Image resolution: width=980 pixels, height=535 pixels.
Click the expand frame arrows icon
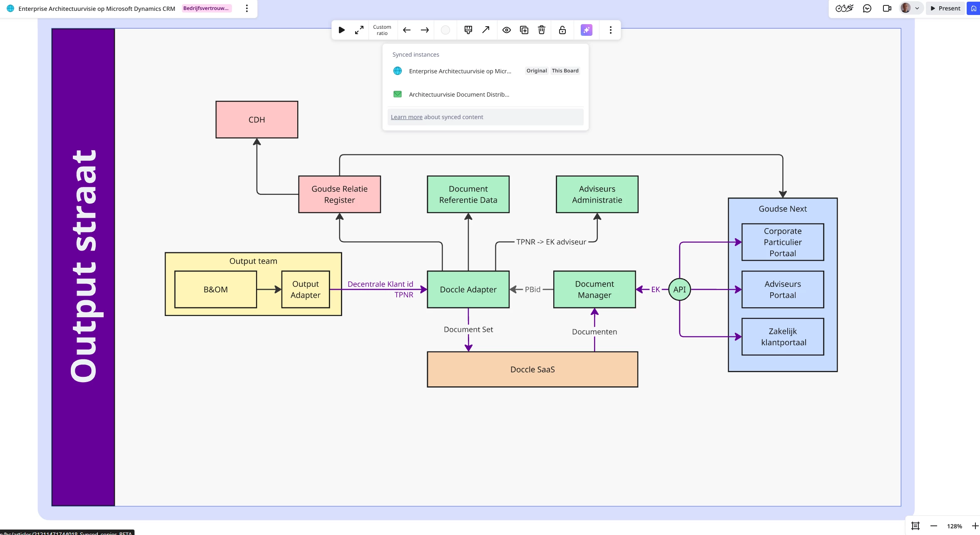359,30
